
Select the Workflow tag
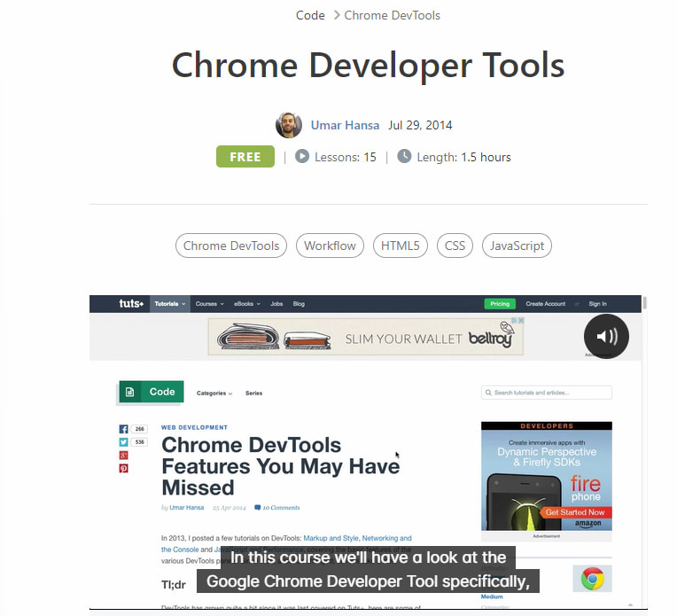tap(330, 246)
